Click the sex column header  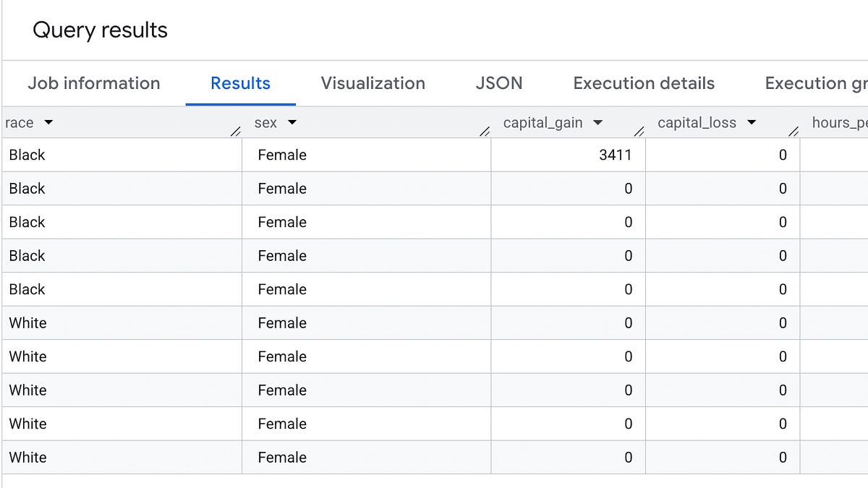pyautogui.click(x=266, y=122)
